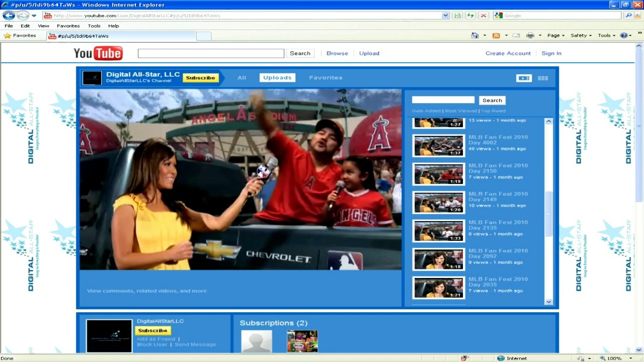Click the Read Mail envelope icon
Screen dimensions: 644x362
tap(516, 36)
